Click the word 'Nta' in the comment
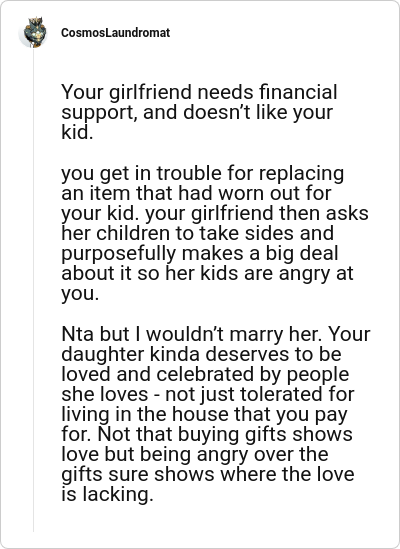The height and width of the screenshot is (549, 400). pos(77,334)
